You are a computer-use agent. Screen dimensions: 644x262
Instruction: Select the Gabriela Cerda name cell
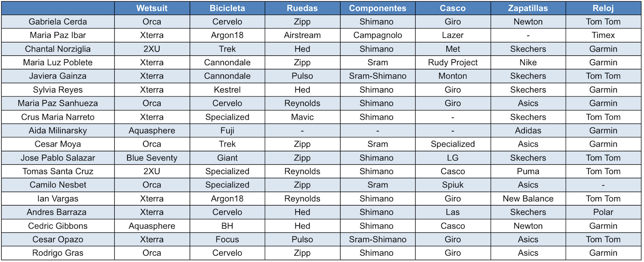tap(58, 22)
